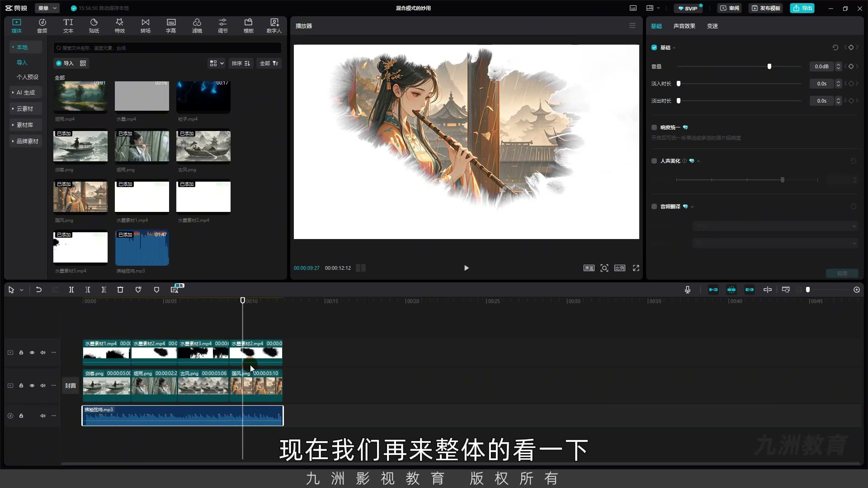Open the 模板 (Templates) panel
Screen dimensions: 868x488
click(248, 26)
